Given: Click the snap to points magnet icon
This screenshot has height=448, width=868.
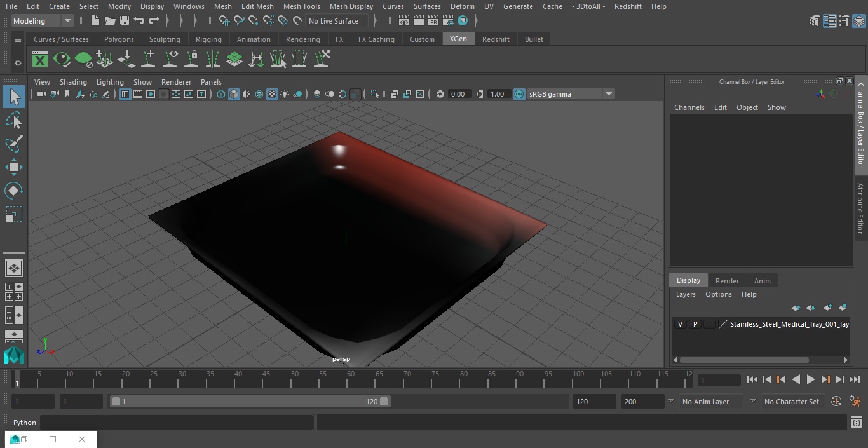Looking at the screenshot, I should point(254,21).
